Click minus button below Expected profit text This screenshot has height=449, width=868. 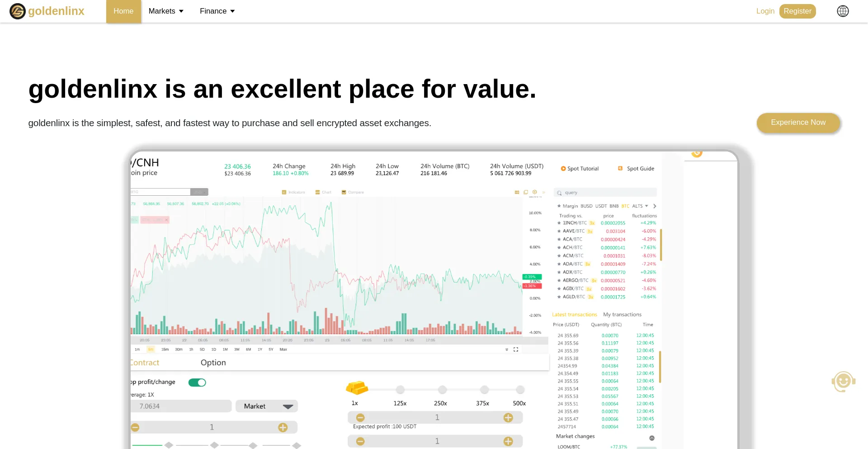(x=360, y=441)
